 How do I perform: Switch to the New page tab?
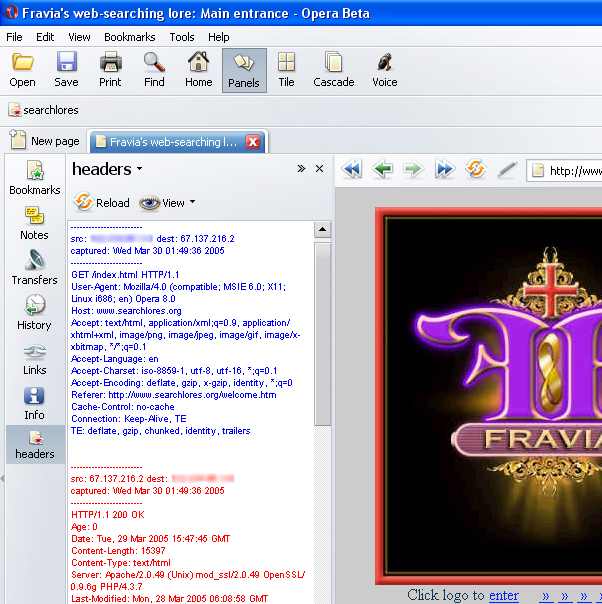45,142
